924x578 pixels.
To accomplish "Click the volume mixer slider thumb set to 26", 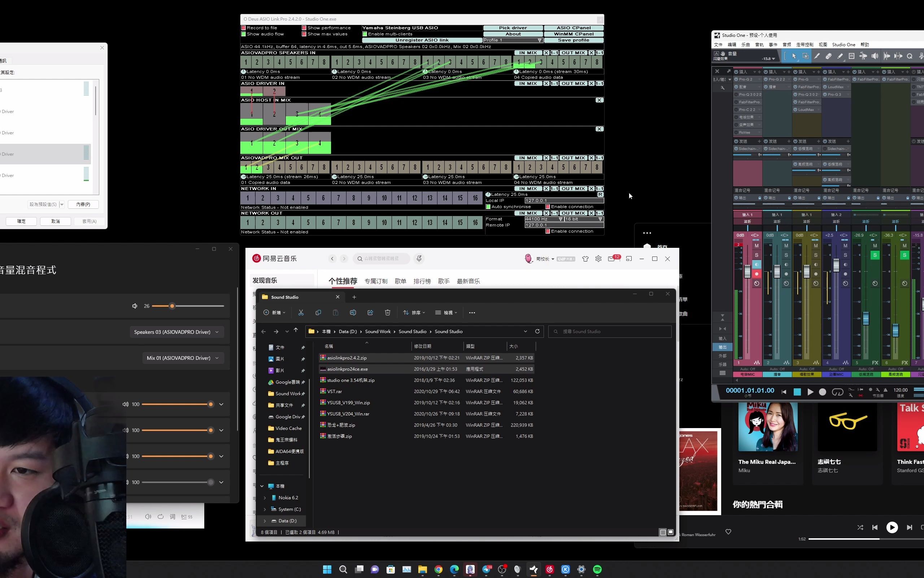I will coord(172,306).
